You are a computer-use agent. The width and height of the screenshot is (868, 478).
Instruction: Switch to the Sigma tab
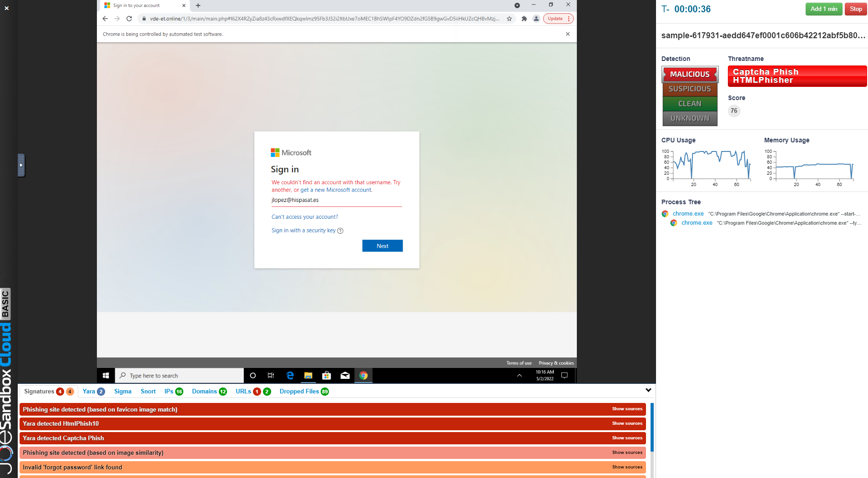tap(123, 392)
